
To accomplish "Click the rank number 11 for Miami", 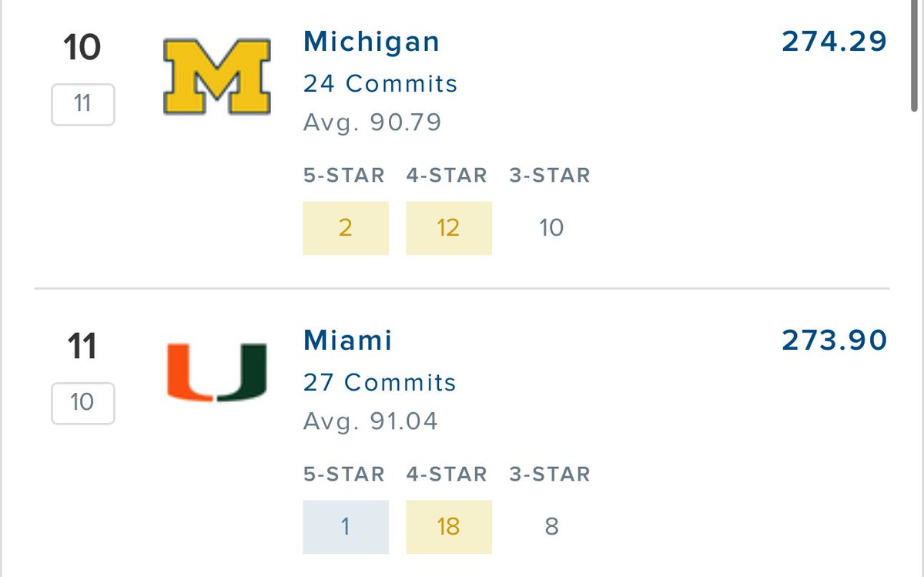I will 82,346.
